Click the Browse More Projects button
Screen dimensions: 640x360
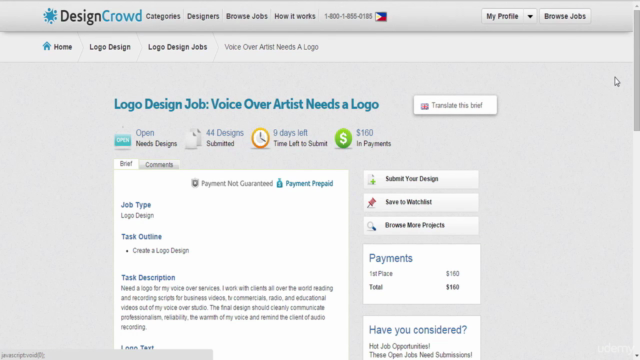(421, 226)
